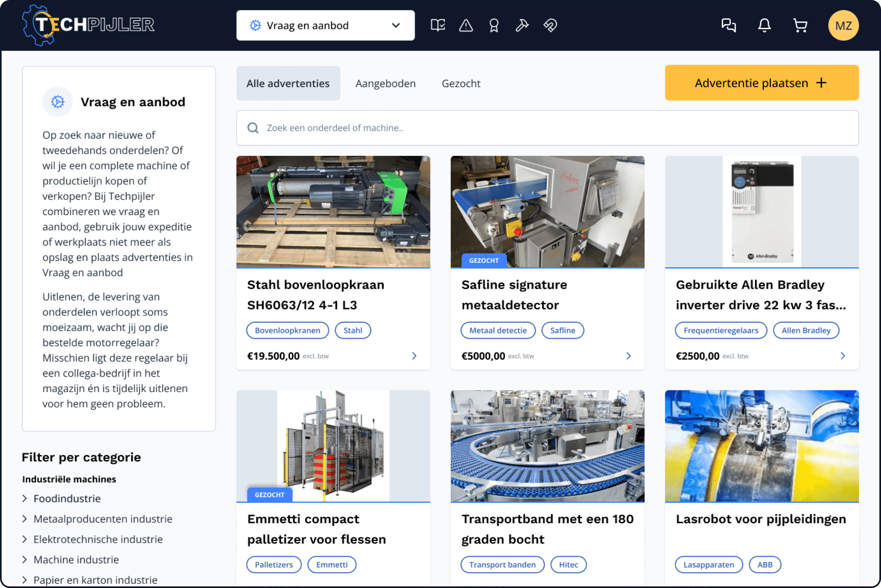Click the Bovenloopkranen tag

(x=287, y=330)
